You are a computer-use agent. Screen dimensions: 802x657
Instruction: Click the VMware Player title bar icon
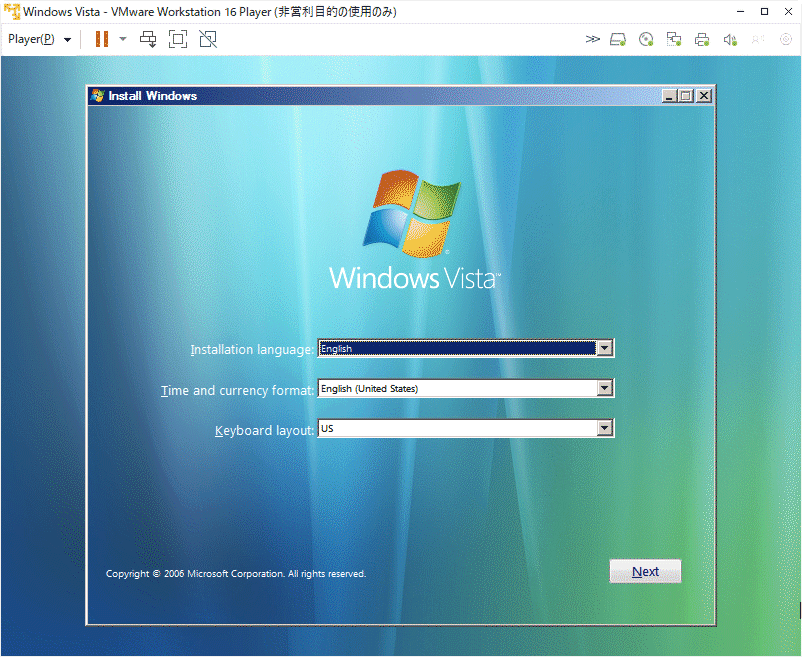click(11, 11)
